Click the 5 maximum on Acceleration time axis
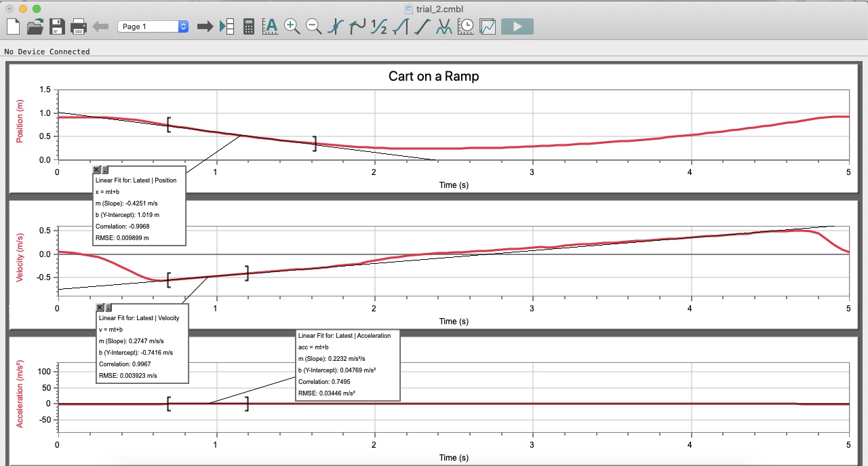868x466 pixels. click(848, 445)
